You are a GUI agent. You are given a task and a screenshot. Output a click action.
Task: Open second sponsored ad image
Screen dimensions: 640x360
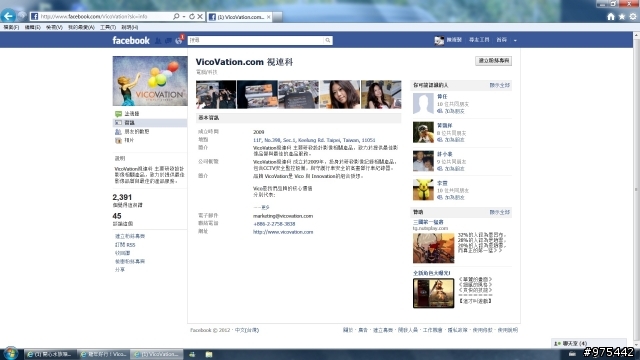[433, 293]
